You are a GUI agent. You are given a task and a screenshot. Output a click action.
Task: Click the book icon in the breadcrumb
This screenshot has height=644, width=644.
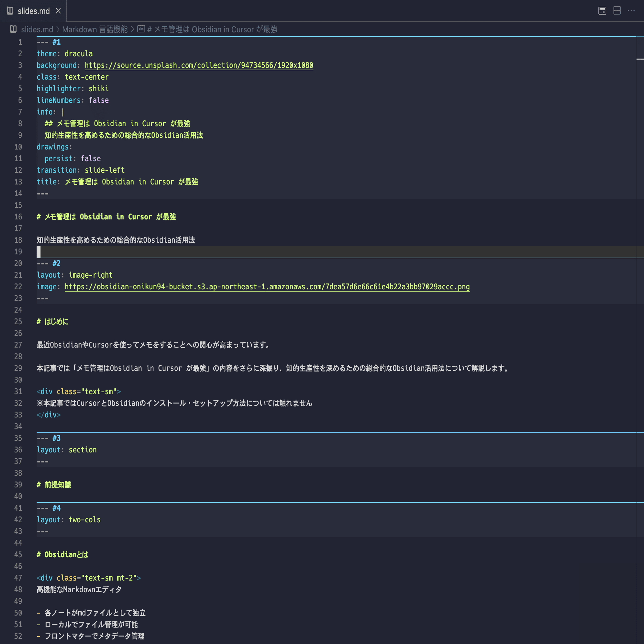[13, 29]
